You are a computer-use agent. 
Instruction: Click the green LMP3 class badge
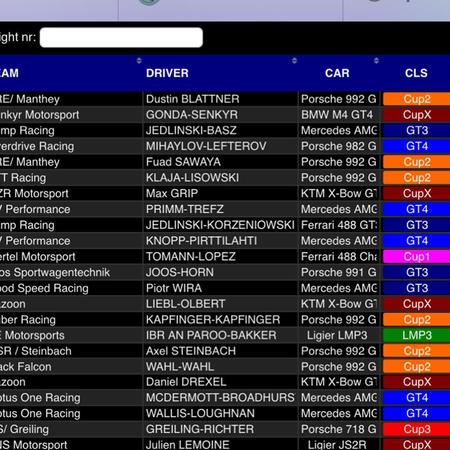pyautogui.click(x=417, y=335)
